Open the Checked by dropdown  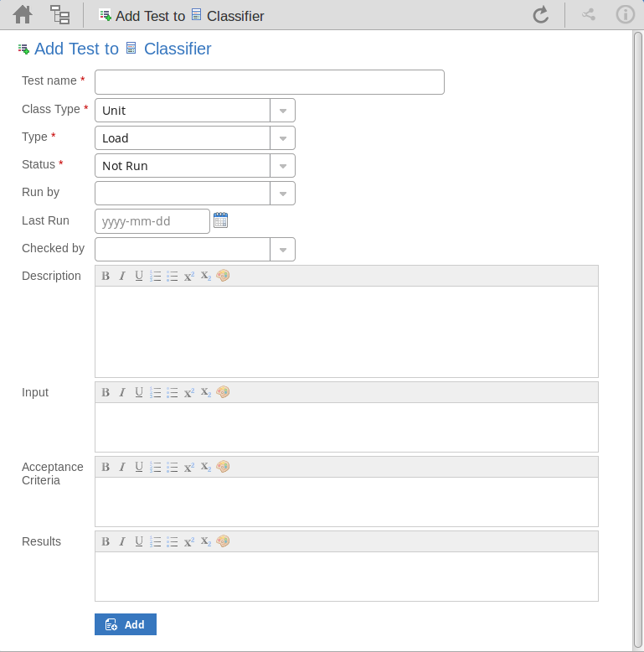point(282,250)
